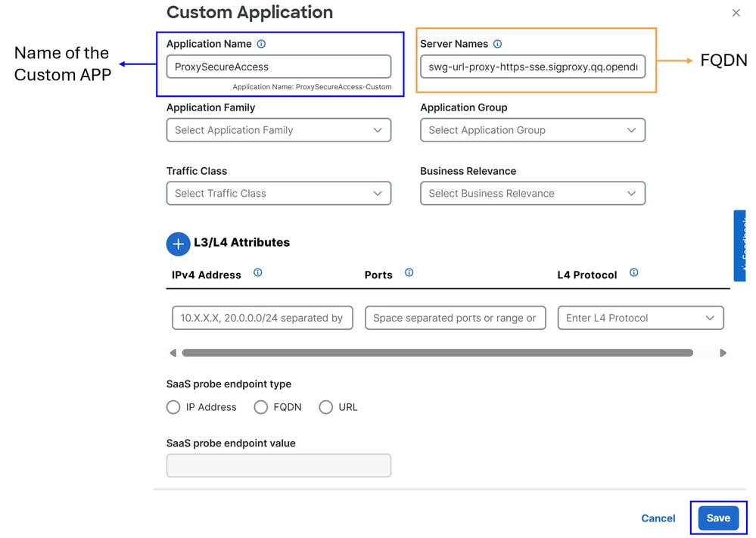Click the info icon beside IPv4 Address
The image size is (756, 538).
click(x=257, y=274)
